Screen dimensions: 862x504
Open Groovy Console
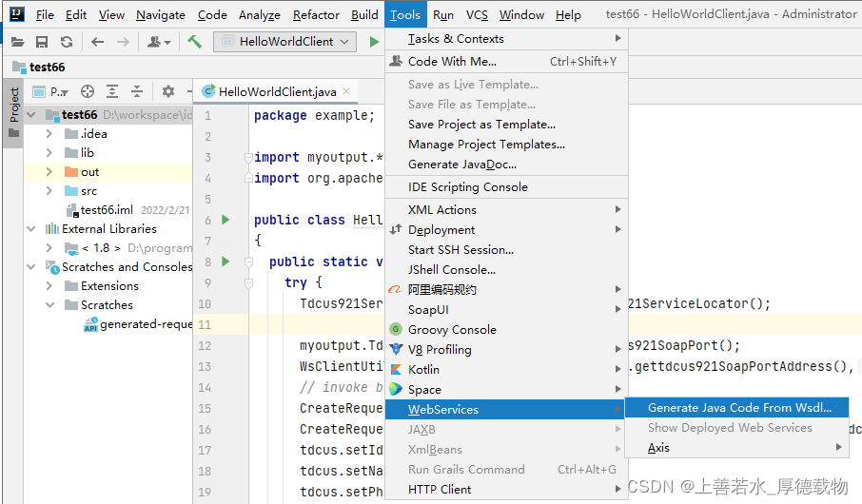[x=506, y=329]
